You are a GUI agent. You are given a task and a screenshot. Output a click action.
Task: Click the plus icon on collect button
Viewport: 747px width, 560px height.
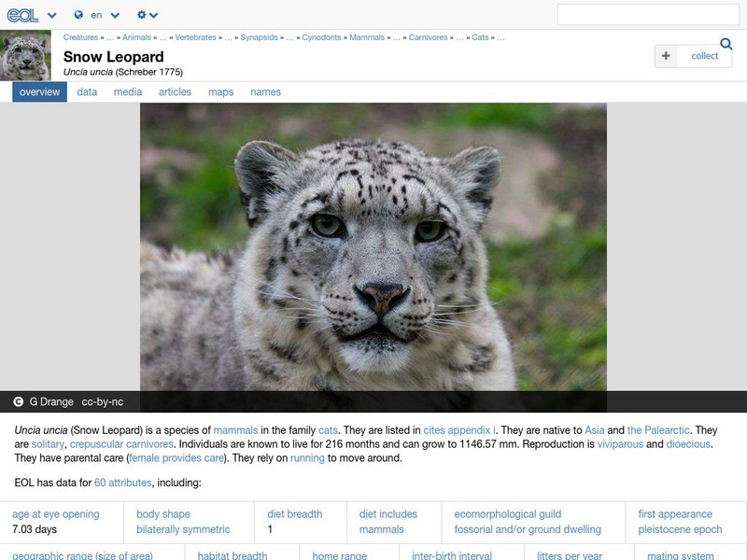tap(665, 56)
